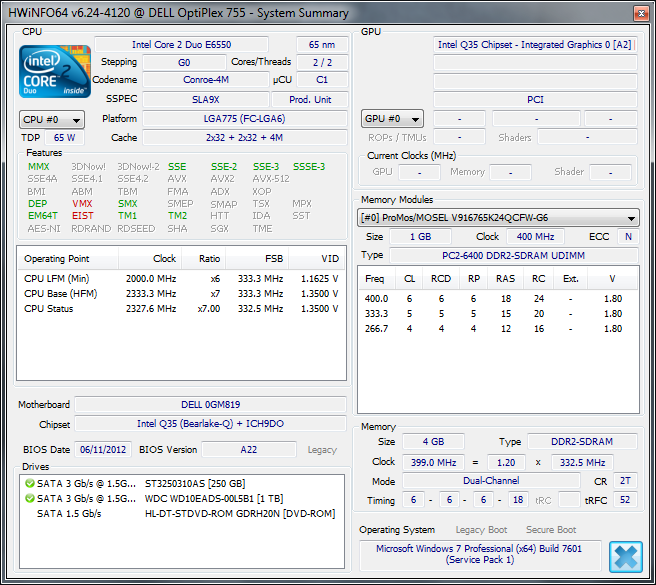Click the 65 nm process field
The height and width of the screenshot is (585, 656).
pyautogui.click(x=322, y=45)
